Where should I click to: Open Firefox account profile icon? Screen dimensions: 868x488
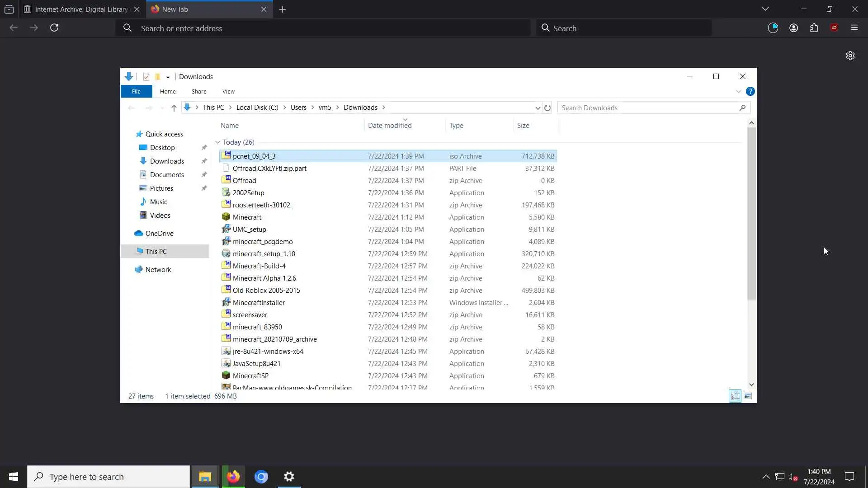pyautogui.click(x=793, y=28)
